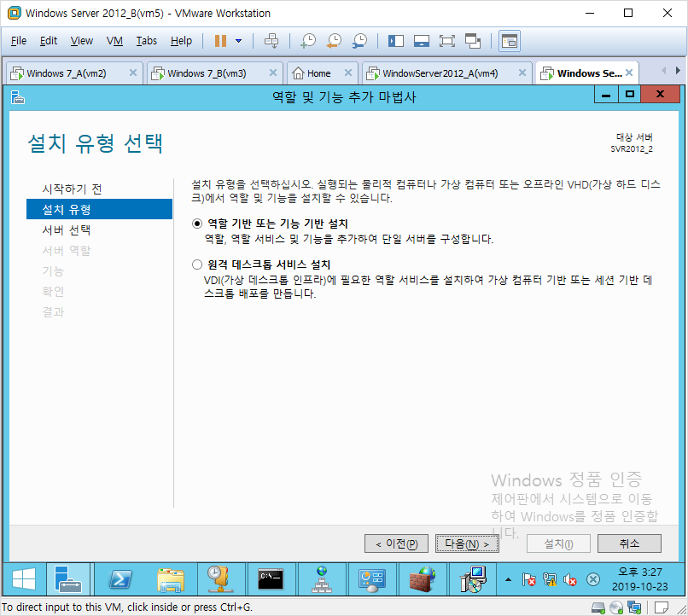Viewport: 688px width, 616px height.
Task: Click the VMware CD/DVD status icon
Action: [616, 607]
